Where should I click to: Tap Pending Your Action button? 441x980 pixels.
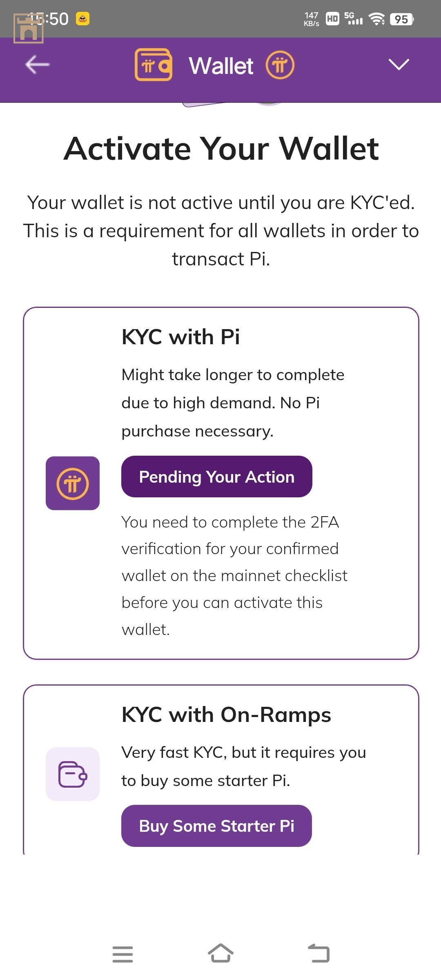point(217,477)
